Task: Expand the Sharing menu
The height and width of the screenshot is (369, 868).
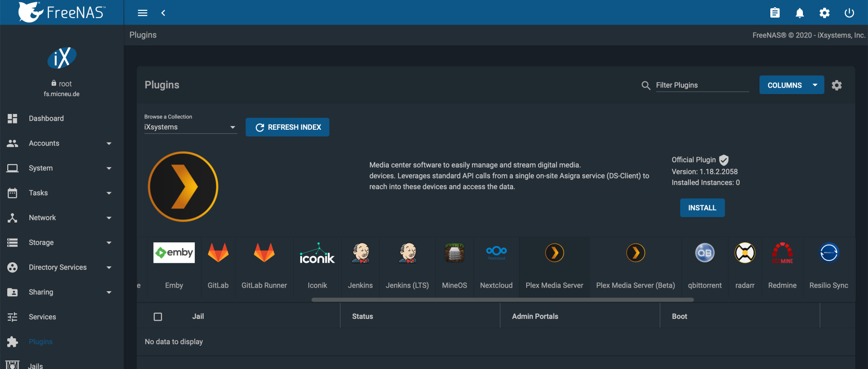Action: (x=62, y=293)
